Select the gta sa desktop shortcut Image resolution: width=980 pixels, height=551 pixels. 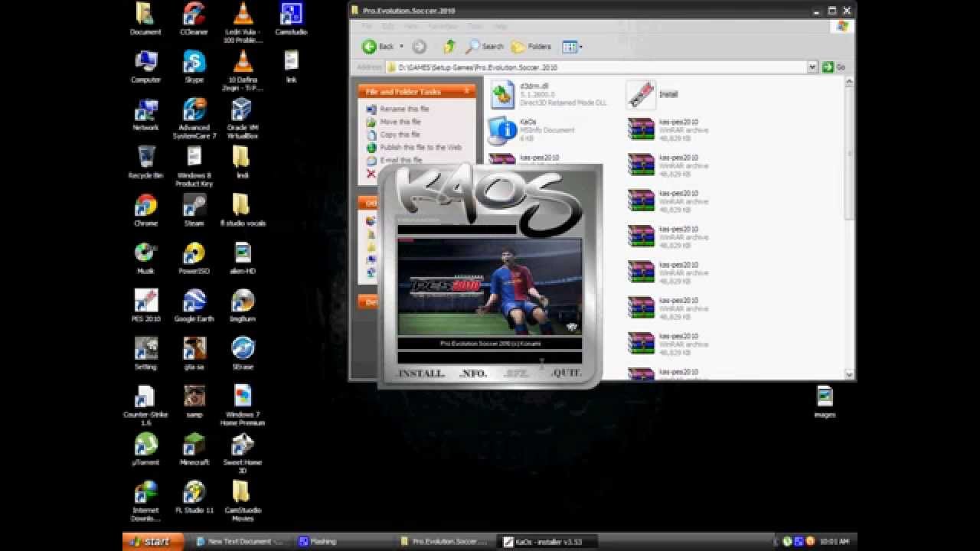point(194,354)
